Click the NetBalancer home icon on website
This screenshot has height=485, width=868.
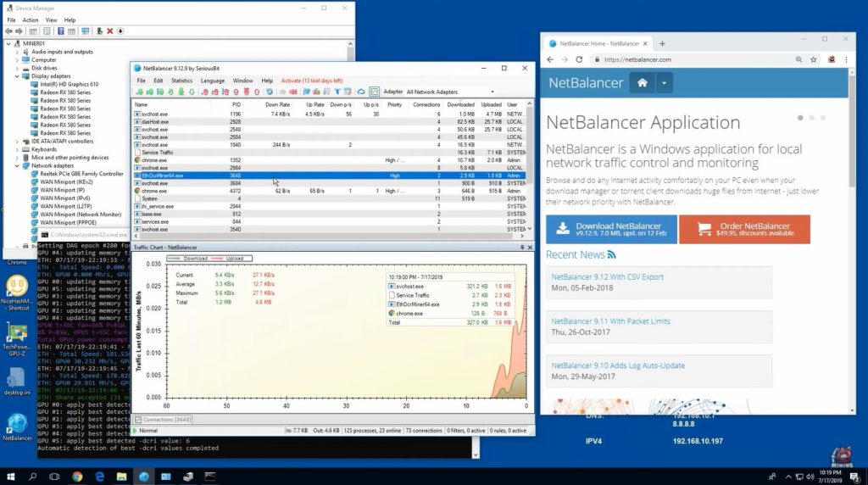tap(642, 83)
